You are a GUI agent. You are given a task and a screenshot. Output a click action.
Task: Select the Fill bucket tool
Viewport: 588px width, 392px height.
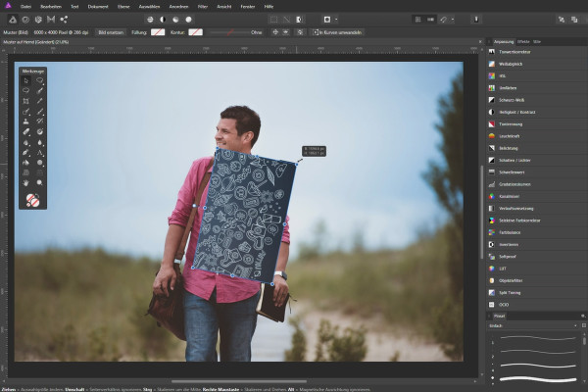[25, 163]
